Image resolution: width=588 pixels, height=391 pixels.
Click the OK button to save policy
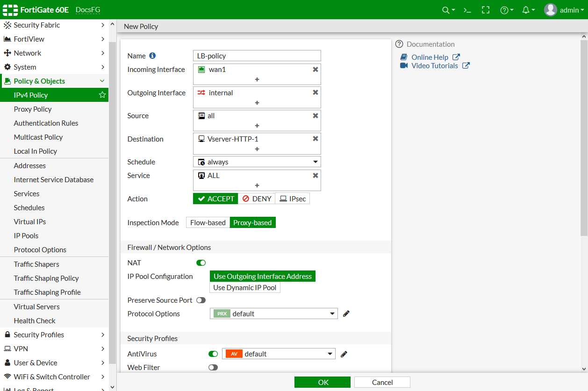(x=322, y=382)
